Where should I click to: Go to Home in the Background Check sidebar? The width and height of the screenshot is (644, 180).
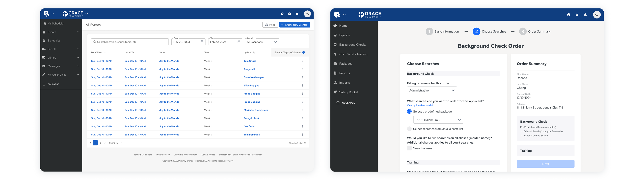[343, 26]
